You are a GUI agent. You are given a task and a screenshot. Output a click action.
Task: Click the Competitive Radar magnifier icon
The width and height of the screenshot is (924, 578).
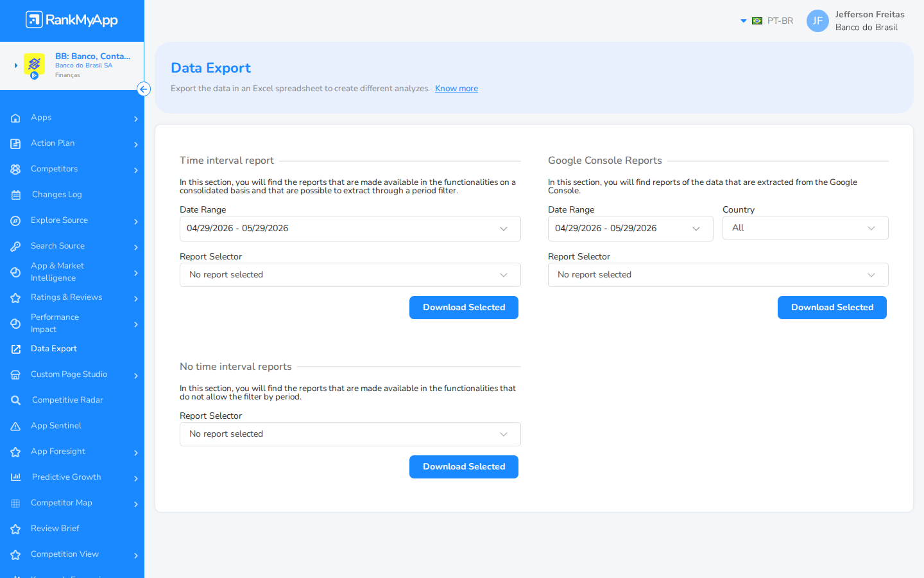pyautogui.click(x=15, y=401)
